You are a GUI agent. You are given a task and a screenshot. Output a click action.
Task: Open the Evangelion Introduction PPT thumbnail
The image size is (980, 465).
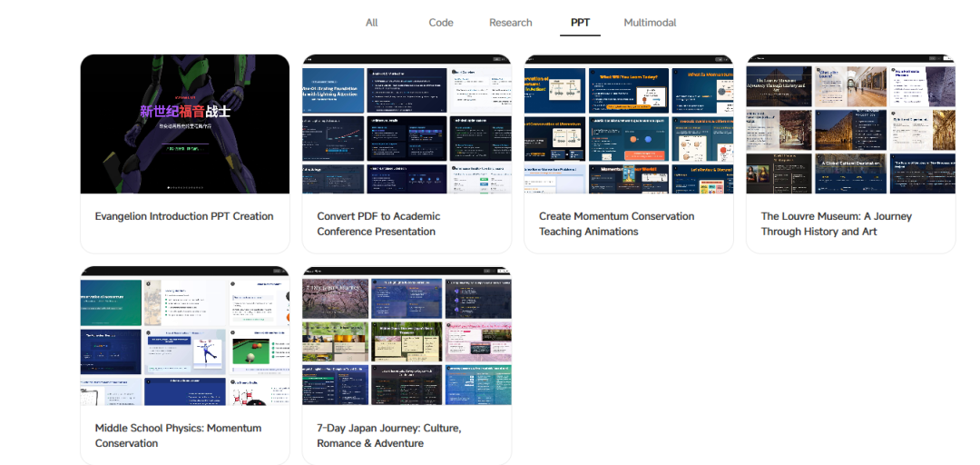point(185,124)
